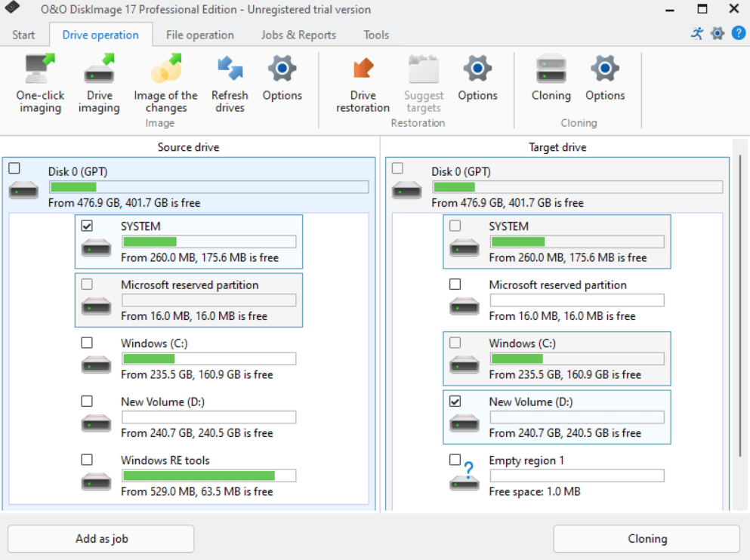Click the Target Windows (C:) usage bar
The height and width of the screenshot is (560, 750).
(577, 358)
